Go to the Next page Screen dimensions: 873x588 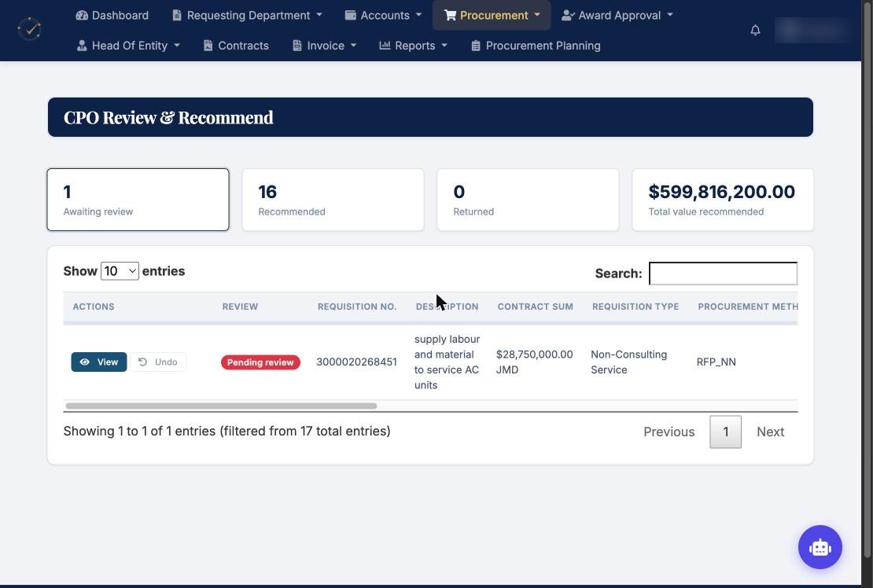[x=770, y=432]
